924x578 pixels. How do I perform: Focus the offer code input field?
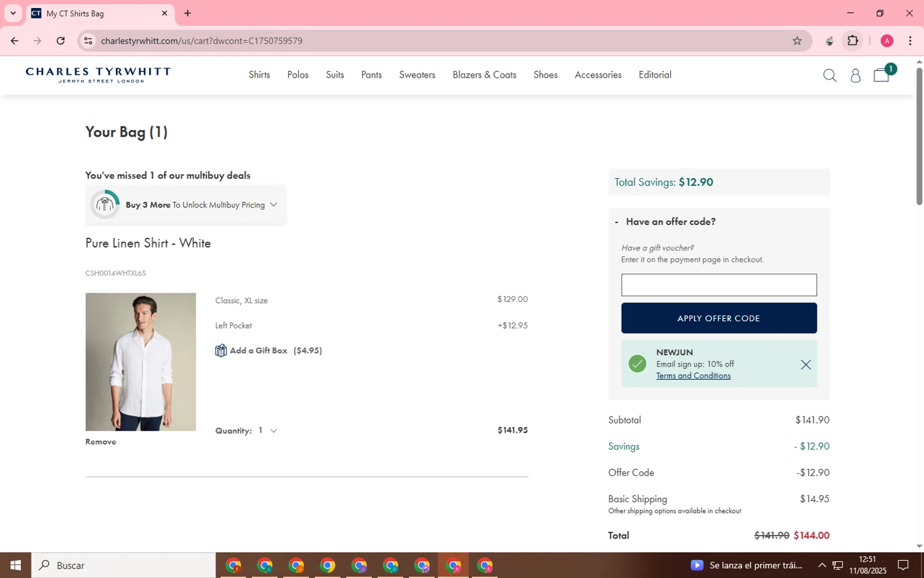click(x=719, y=285)
